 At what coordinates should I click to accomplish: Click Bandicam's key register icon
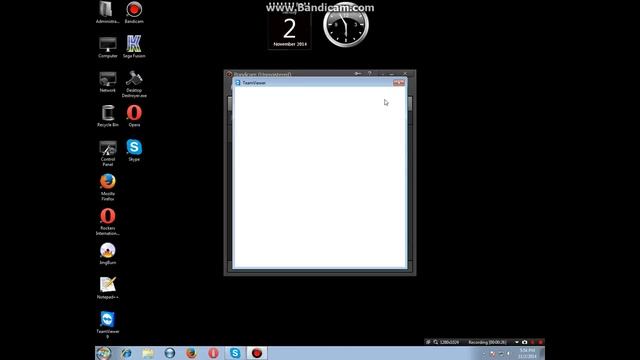pyautogui.click(x=358, y=73)
